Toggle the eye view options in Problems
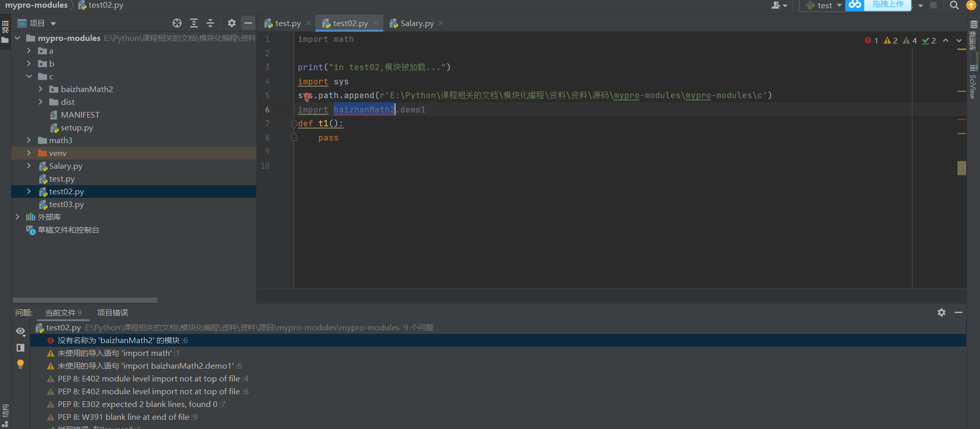 point(20,331)
